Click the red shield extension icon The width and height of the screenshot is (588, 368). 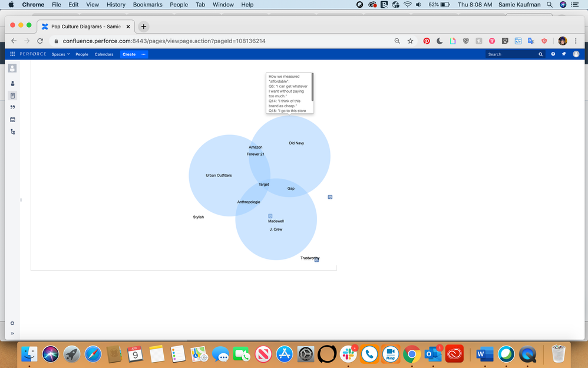coord(544,41)
